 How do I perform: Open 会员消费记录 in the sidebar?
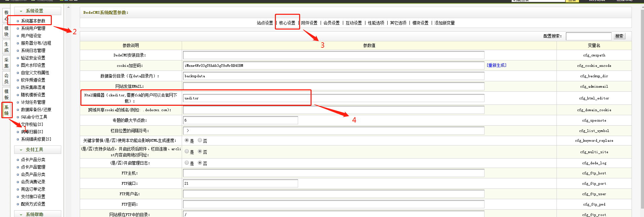(x=33, y=182)
